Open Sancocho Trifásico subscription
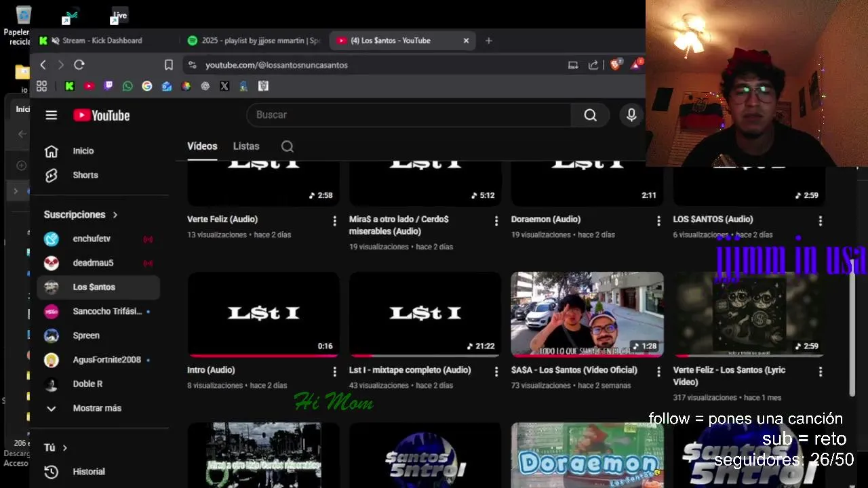Viewport: 868px width, 488px height. coord(98,311)
